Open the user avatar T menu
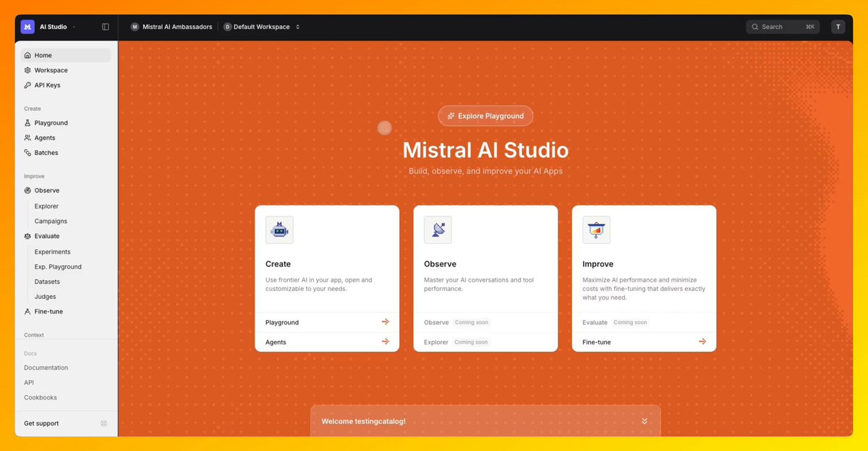Screen dimensions: 868x451 tap(838, 27)
